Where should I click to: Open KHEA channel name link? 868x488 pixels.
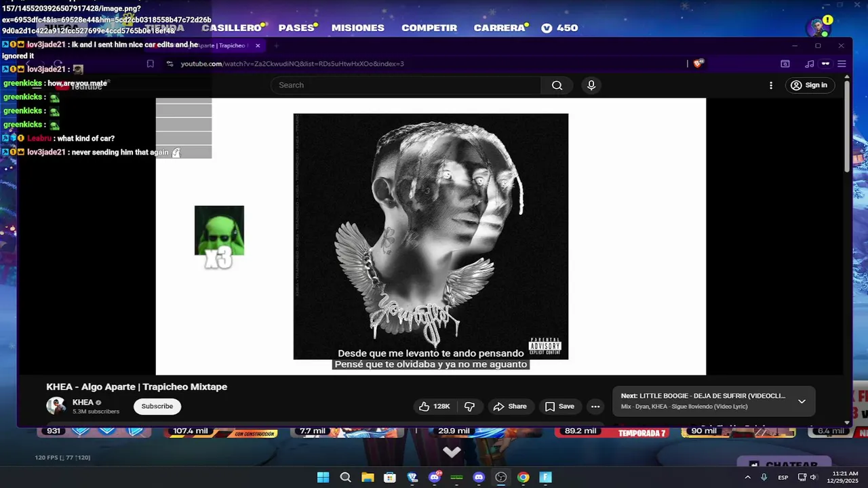tap(83, 403)
